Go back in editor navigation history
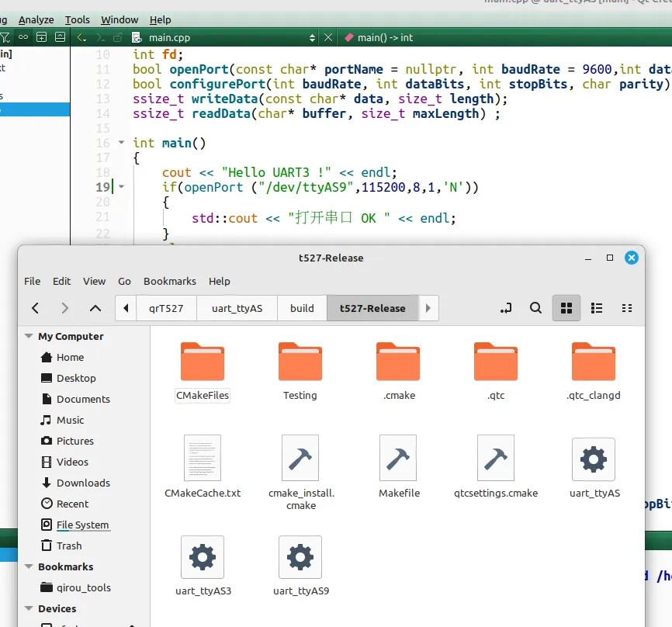The width and height of the screenshot is (672, 627). (x=81, y=38)
